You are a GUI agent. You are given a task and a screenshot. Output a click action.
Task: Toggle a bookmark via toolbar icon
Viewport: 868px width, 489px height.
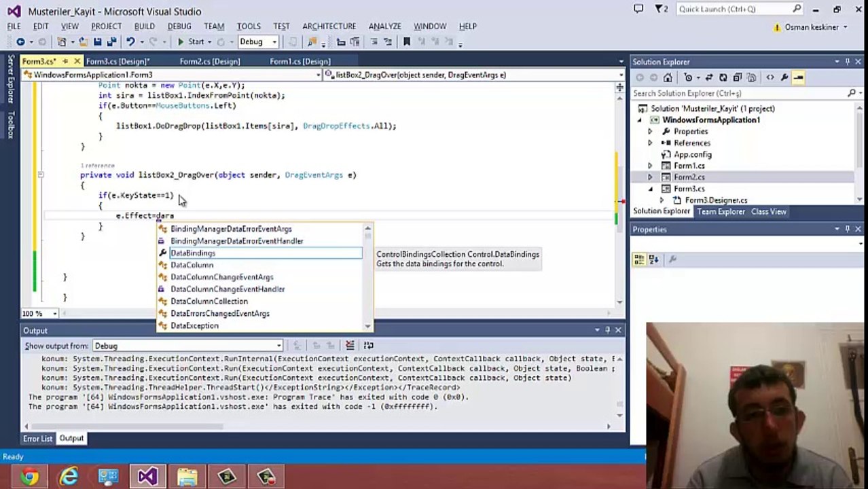(407, 42)
